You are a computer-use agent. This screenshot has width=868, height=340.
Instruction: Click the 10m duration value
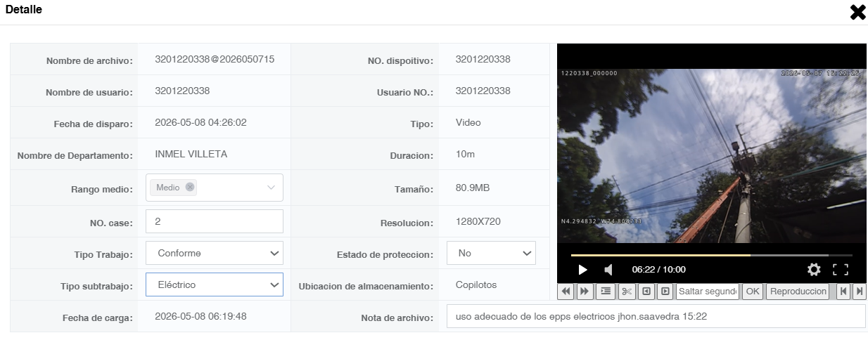(466, 154)
